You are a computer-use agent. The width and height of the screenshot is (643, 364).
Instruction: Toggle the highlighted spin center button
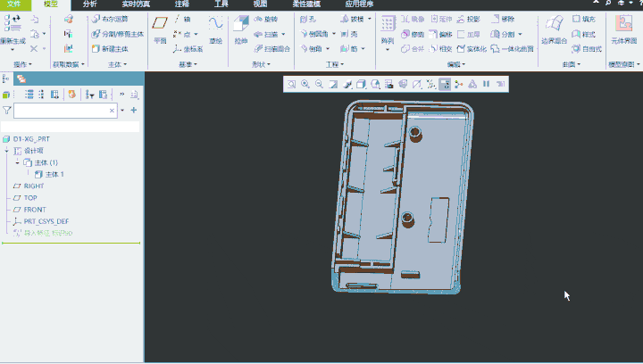click(445, 84)
